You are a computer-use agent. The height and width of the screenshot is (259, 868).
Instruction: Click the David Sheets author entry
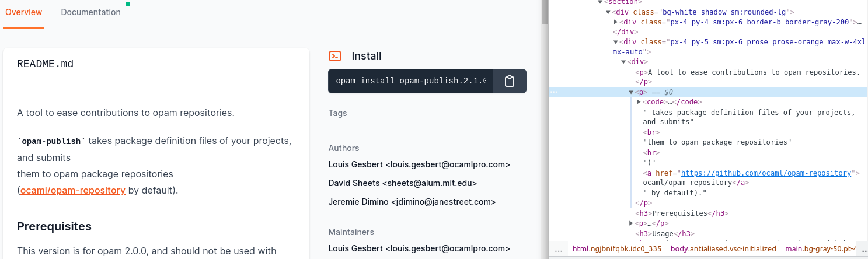pyautogui.click(x=403, y=183)
